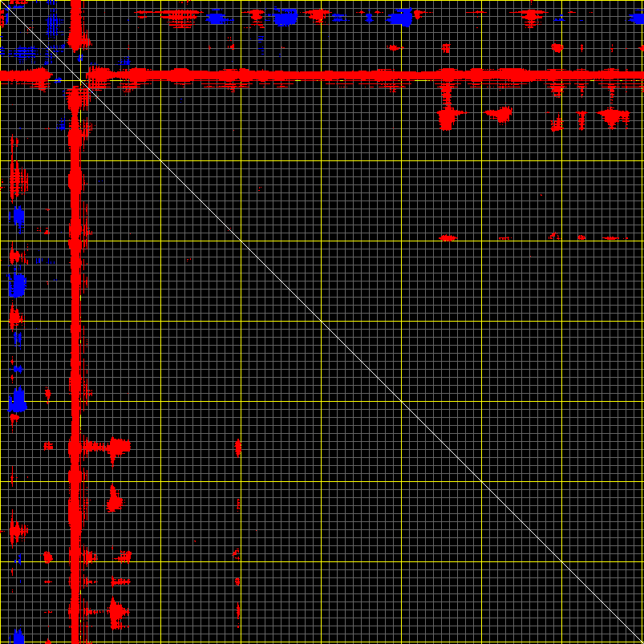The image size is (644, 644).
Task: Click the intersection of the two thick red bands
Action: (x=76, y=76)
